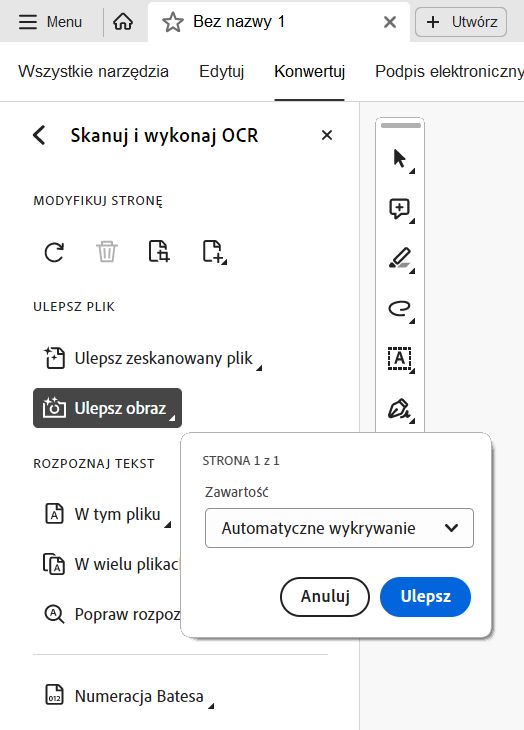Click the Popraw rozpoznany magnifier icon
The height and width of the screenshot is (730, 524).
click(x=54, y=615)
